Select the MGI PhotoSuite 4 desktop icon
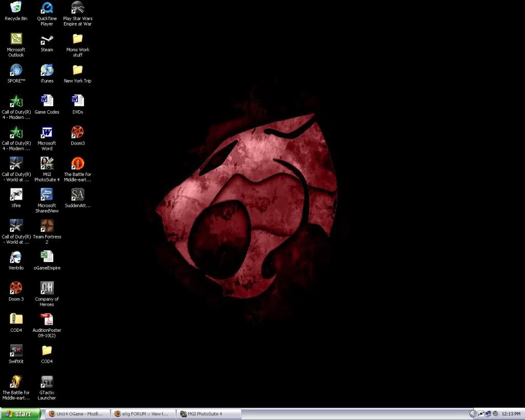The height and width of the screenshot is (420, 525). [x=47, y=163]
